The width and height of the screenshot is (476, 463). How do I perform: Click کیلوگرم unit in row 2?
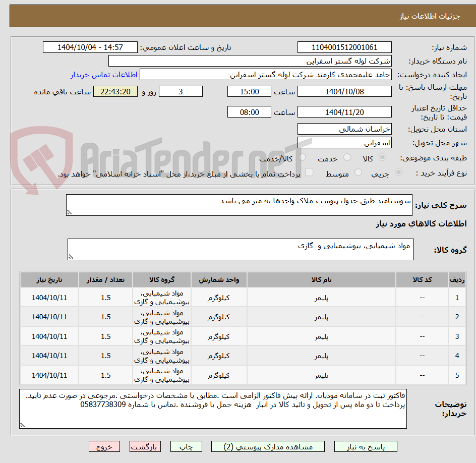tap(219, 317)
